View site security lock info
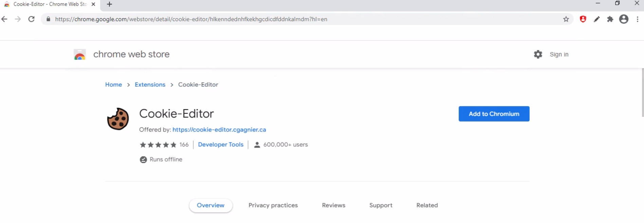The width and height of the screenshot is (644, 223). [48, 19]
